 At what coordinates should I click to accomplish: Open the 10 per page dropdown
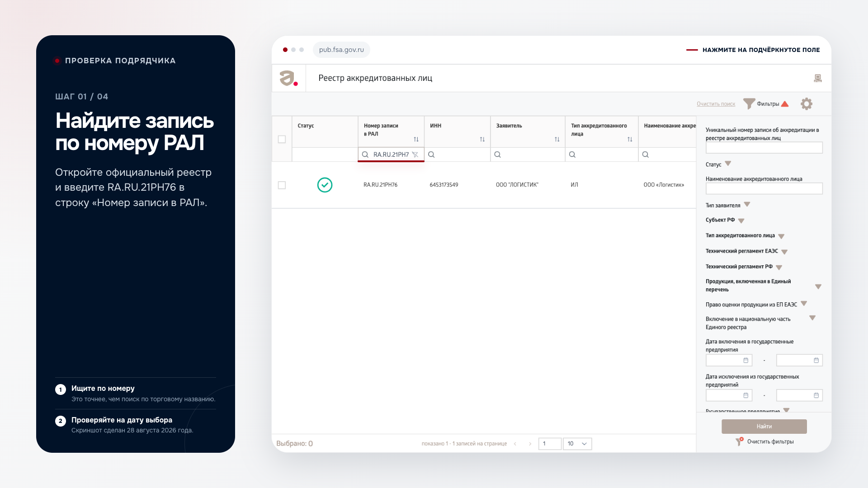(x=577, y=444)
